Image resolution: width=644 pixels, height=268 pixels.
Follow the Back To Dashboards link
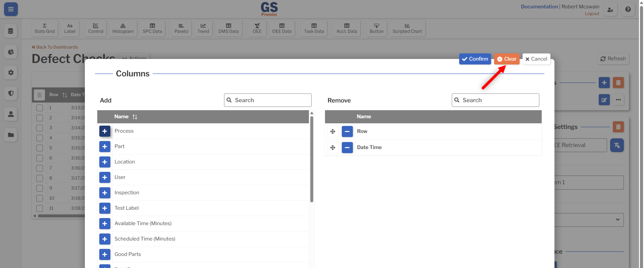point(55,47)
